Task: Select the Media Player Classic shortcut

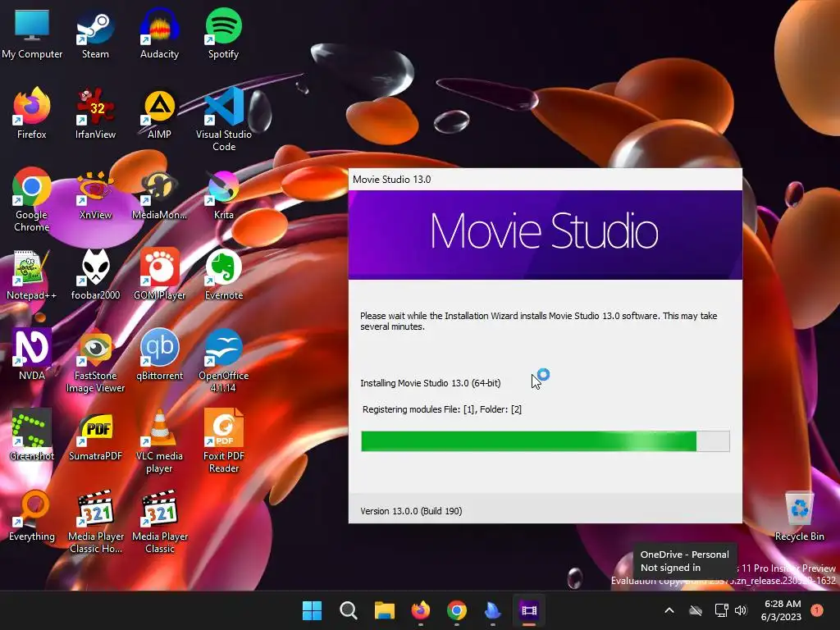Action: coord(159,522)
